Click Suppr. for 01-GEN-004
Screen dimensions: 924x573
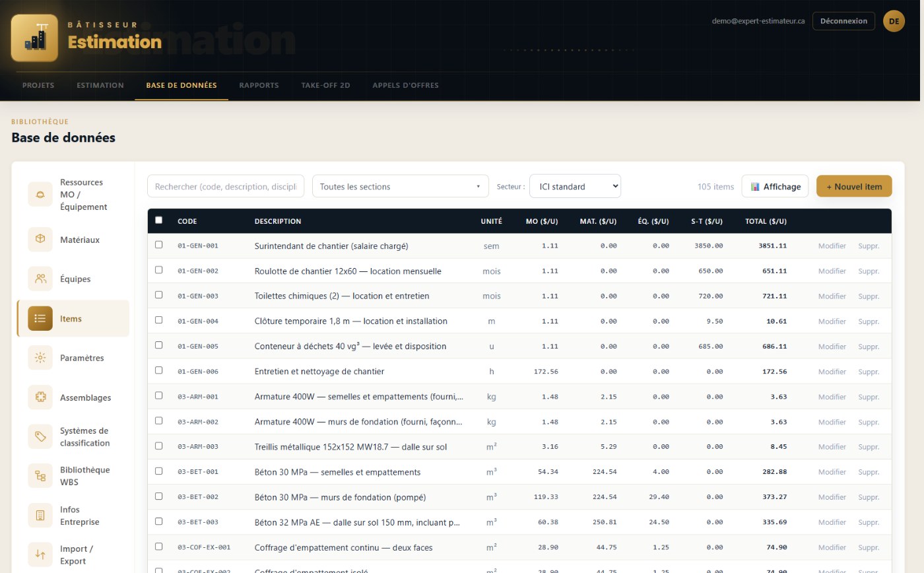(869, 321)
